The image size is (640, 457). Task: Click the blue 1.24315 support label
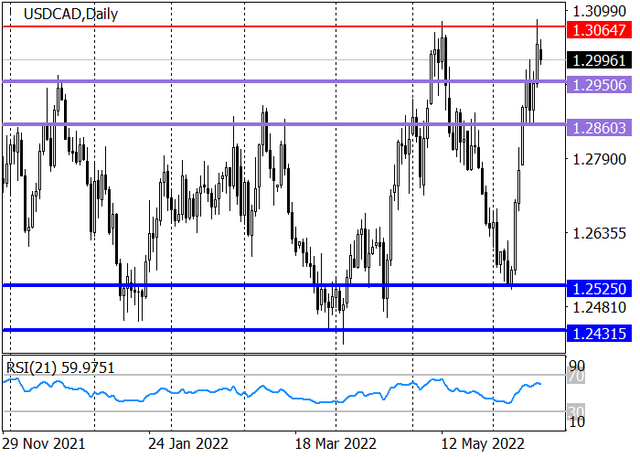click(599, 334)
